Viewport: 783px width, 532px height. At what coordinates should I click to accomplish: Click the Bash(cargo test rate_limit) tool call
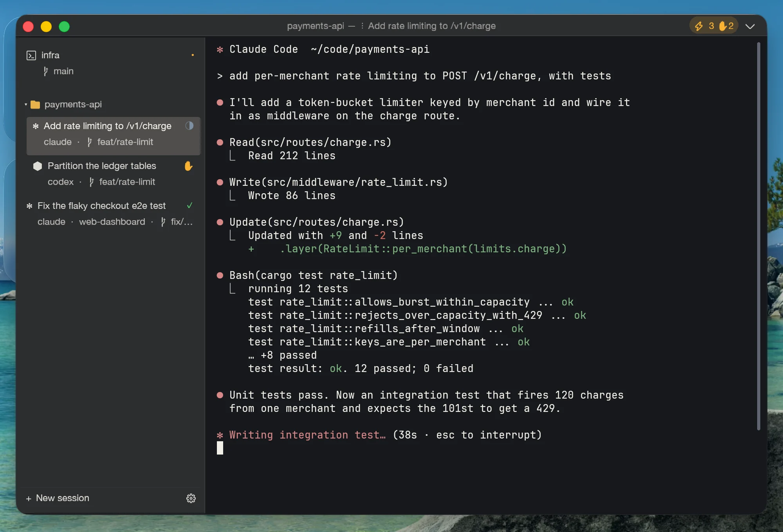coord(313,275)
